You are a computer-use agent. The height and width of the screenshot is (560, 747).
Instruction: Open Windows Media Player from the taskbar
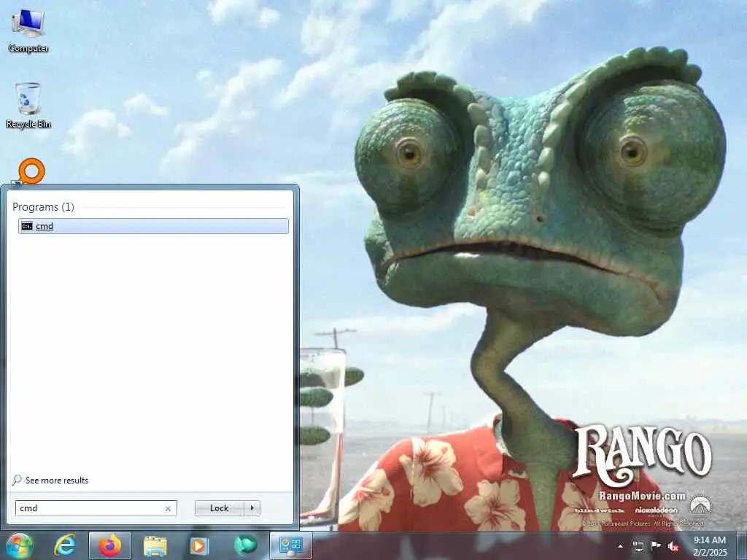(x=198, y=545)
